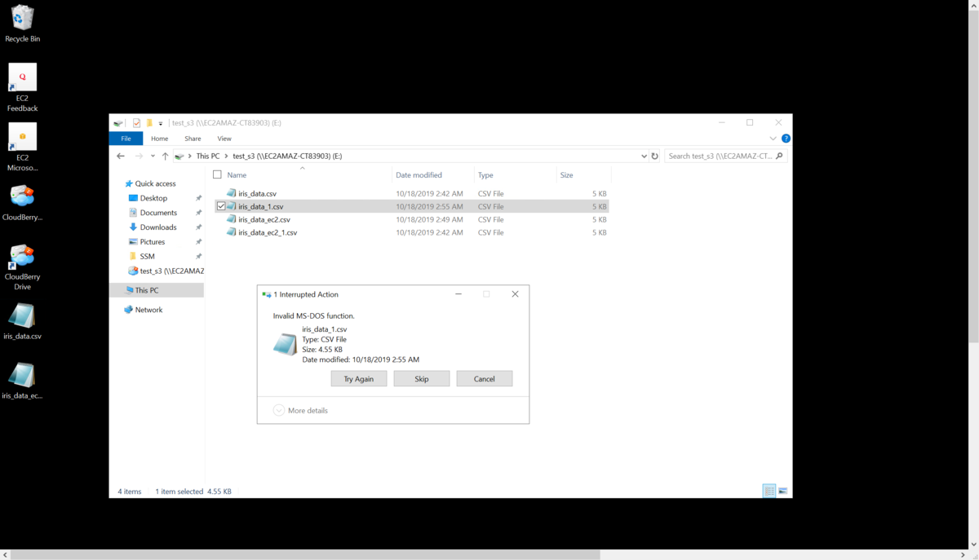Image resolution: width=979 pixels, height=560 pixels.
Task: Click the Interrupted Action dialog title icon
Action: coord(266,294)
